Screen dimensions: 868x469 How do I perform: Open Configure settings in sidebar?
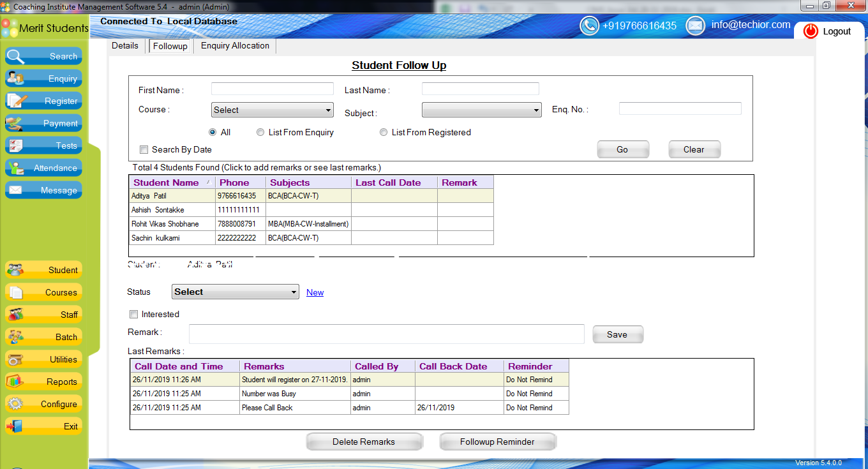click(44, 404)
